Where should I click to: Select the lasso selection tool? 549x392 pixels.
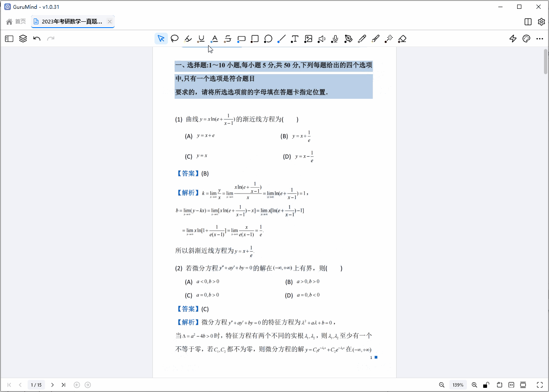pos(175,39)
